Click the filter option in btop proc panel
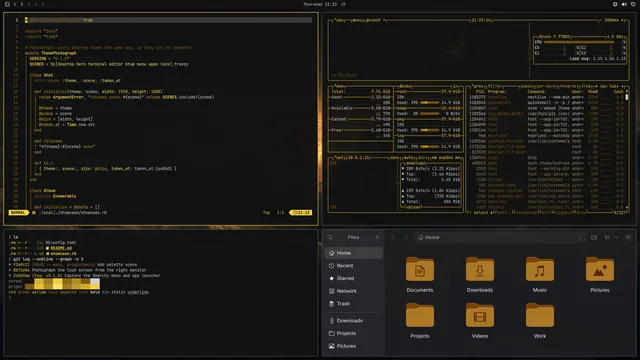The width and height of the screenshot is (640, 360). click(x=495, y=86)
